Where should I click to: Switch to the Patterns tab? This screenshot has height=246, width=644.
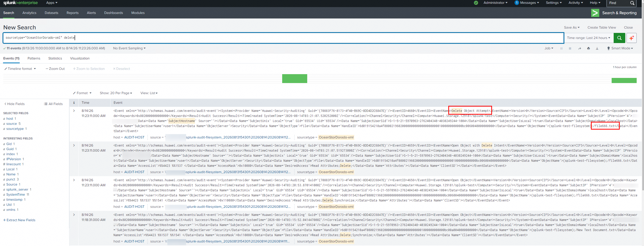pos(34,58)
